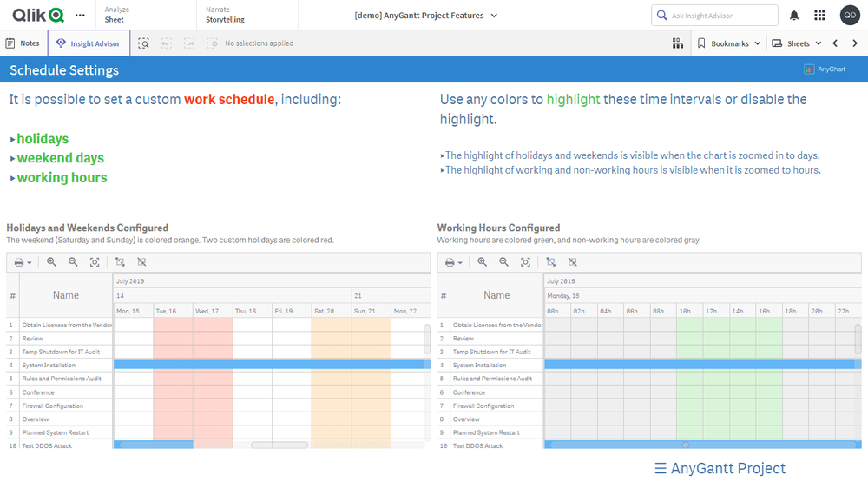Screen dimensions: 868x488
Task: Open the notifications bell
Action: point(794,16)
